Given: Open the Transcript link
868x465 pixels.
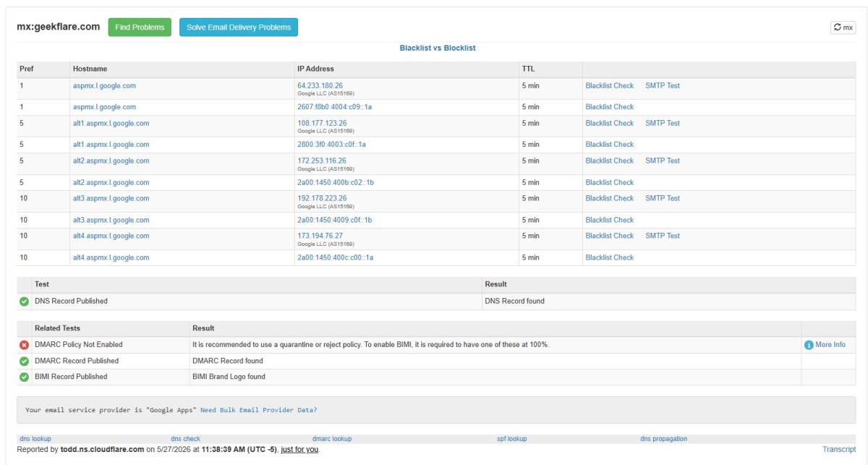Looking at the screenshot, I should pyautogui.click(x=839, y=450).
